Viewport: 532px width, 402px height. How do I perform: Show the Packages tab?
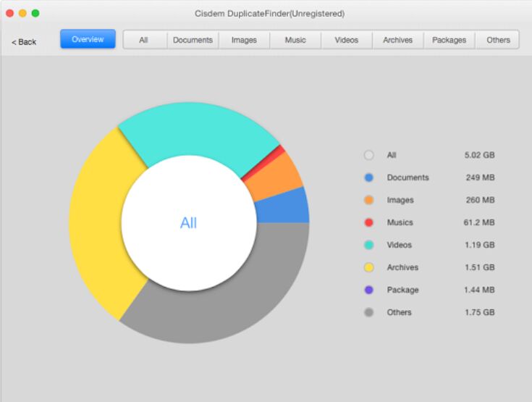pyautogui.click(x=449, y=40)
